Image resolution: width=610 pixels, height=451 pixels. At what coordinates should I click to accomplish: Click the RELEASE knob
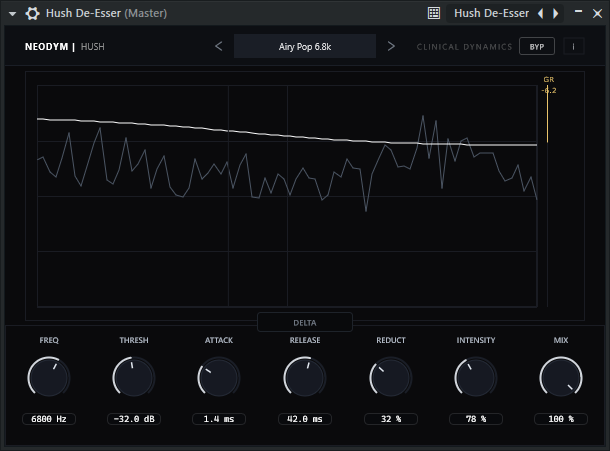(x=305, y=377)
